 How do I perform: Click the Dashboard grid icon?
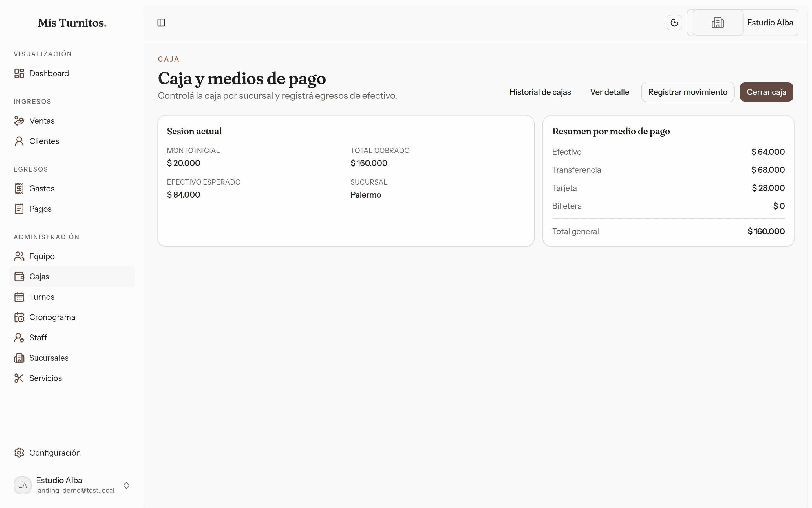click(x=19, y=73)
